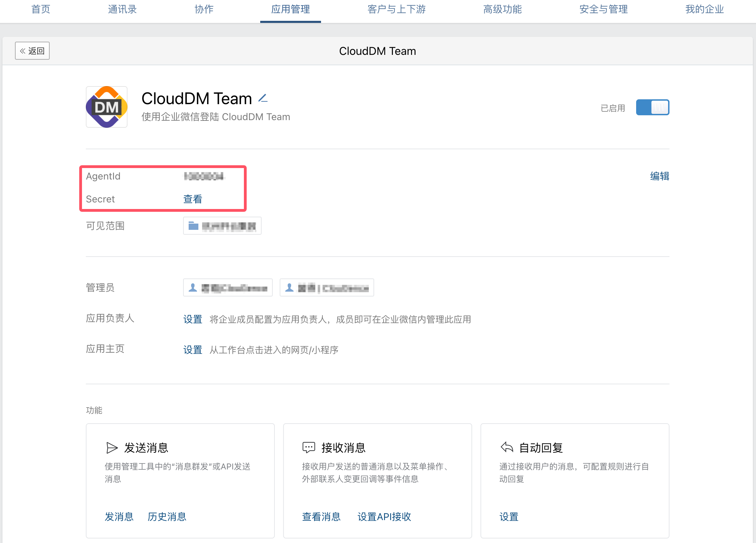Click the folder icon in visible range
Screen dimensions: 756x543
click(x=193, y=226)
